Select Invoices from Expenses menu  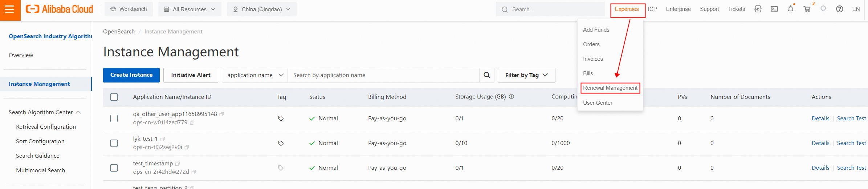593,59
